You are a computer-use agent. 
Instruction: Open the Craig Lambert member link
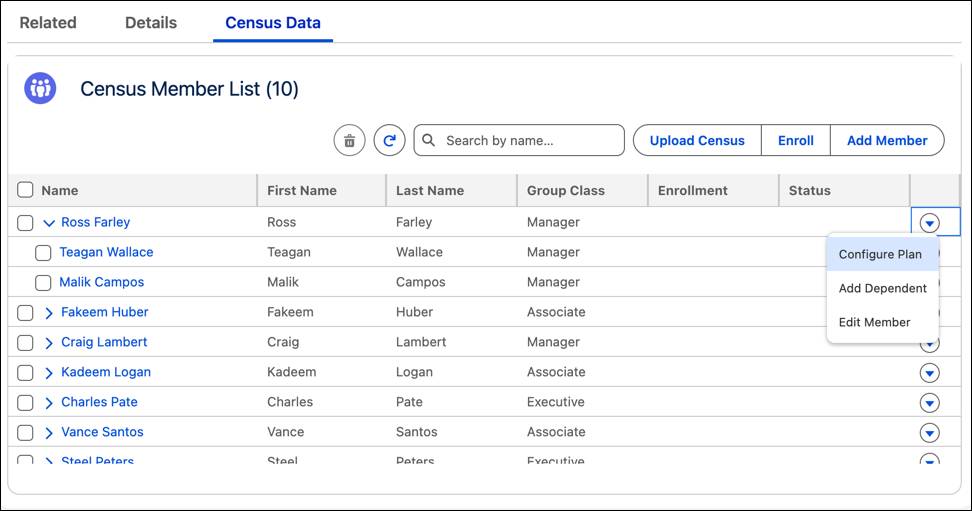(104, 342)
